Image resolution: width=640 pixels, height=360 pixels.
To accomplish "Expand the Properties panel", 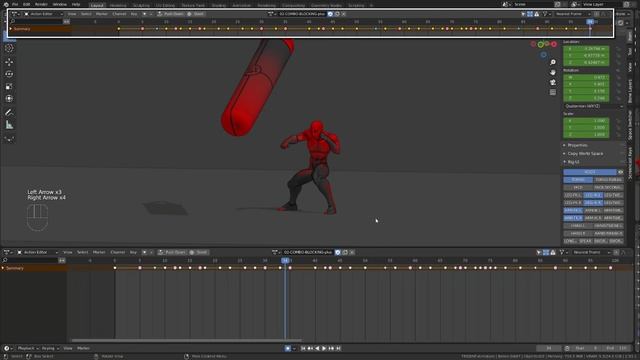I will click(x=577, y=145).
